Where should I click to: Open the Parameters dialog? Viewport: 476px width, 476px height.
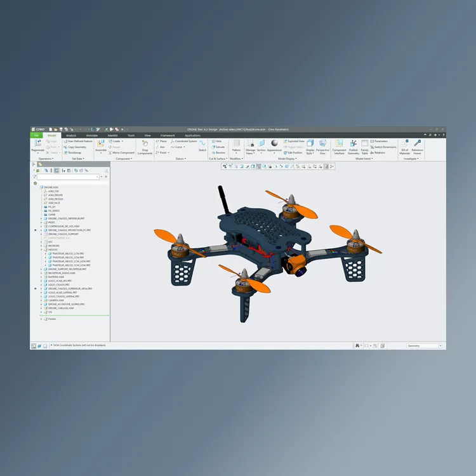(379, 141)
